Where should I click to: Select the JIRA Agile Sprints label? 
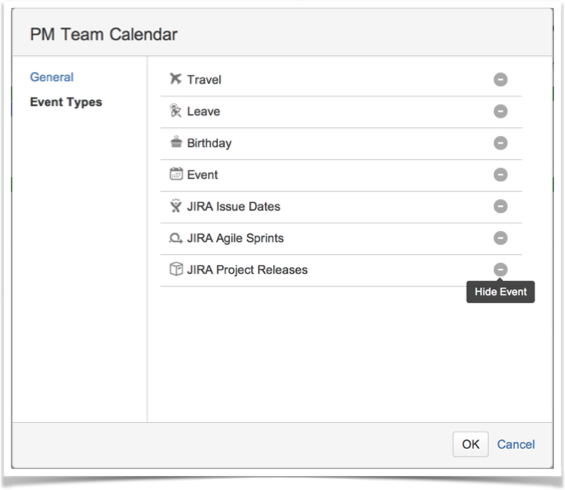(x=235, y=238)
